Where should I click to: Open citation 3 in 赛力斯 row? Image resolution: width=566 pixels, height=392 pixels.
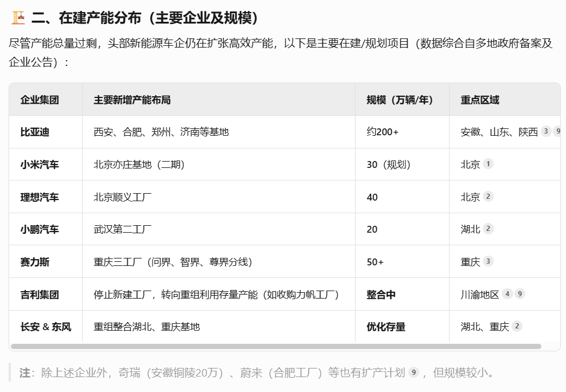pos(488,261)
